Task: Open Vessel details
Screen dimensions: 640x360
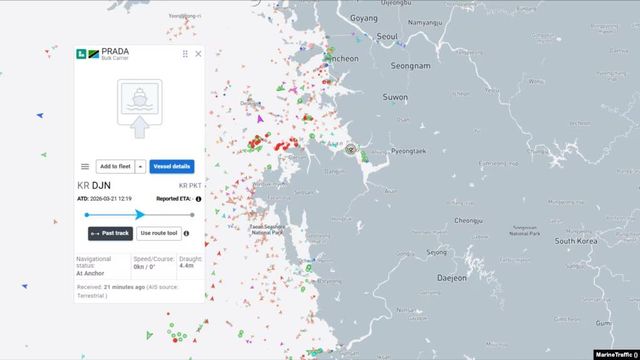Action: (x=172, y=167)
